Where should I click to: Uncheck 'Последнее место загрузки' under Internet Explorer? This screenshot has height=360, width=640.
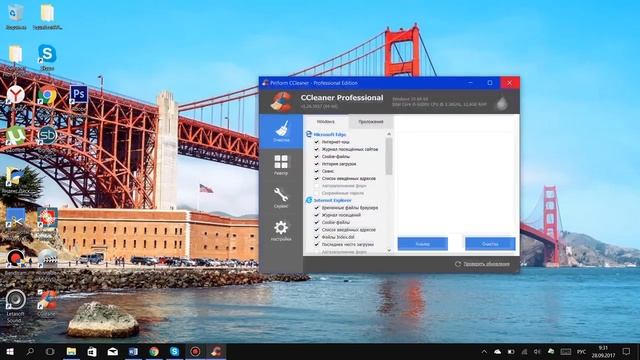pyautogui.click(x=316, y=244)
